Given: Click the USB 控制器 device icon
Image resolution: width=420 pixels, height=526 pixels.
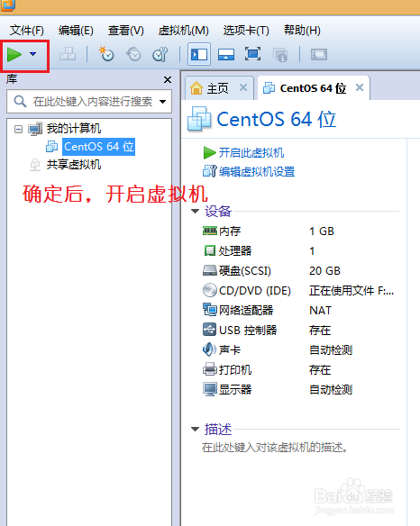Looking at the screenshot, I should (x=210, y=330).
